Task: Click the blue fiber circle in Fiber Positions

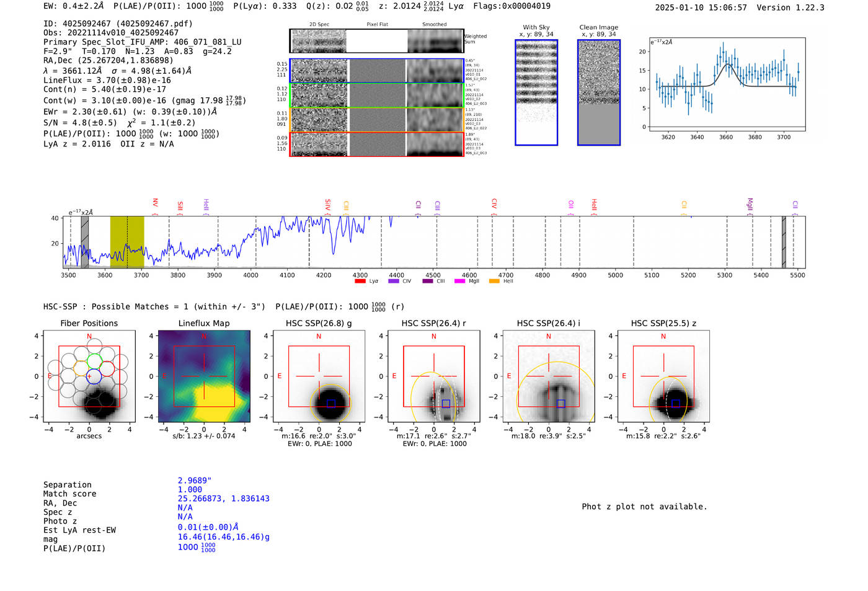Action: (94, 376)
